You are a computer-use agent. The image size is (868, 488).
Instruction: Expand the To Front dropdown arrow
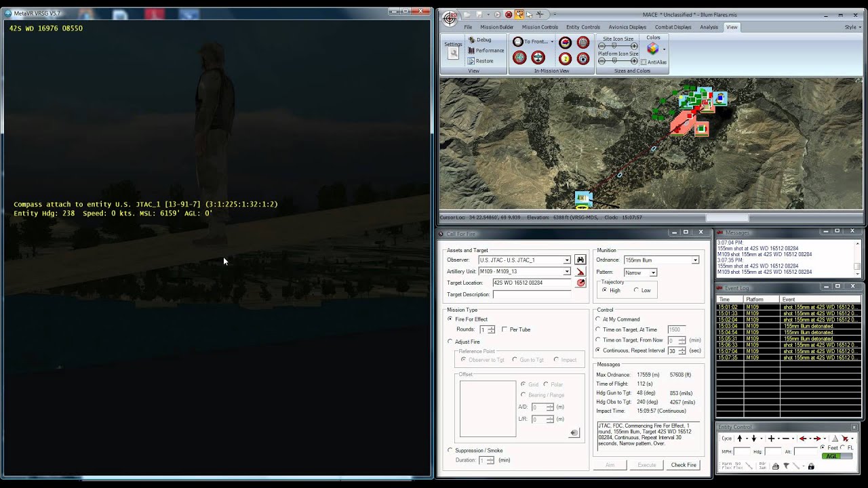552,42
